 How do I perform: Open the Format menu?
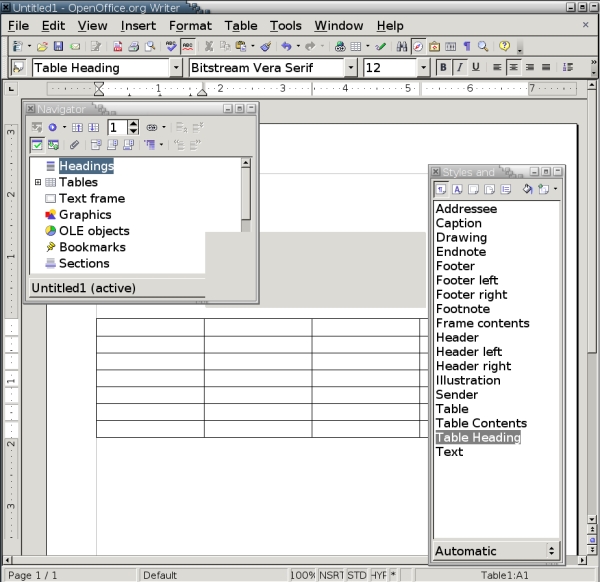coord(190,25)
